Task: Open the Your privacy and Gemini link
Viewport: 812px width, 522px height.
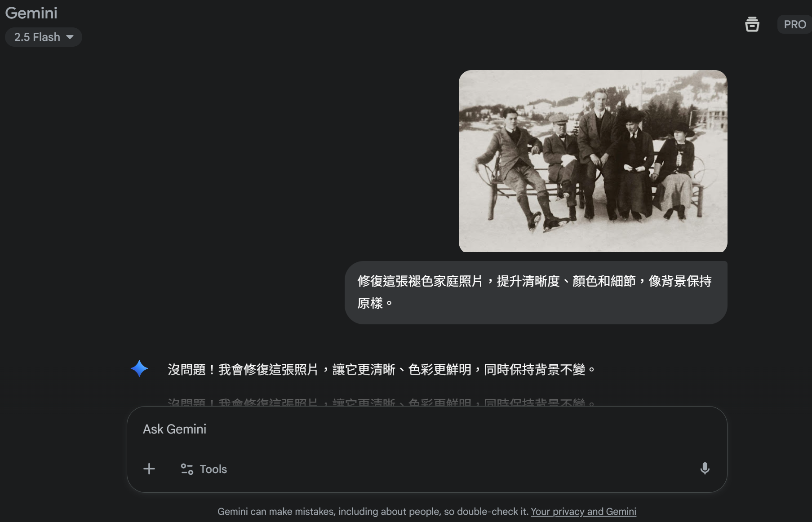Action: (x=583, y=511)
